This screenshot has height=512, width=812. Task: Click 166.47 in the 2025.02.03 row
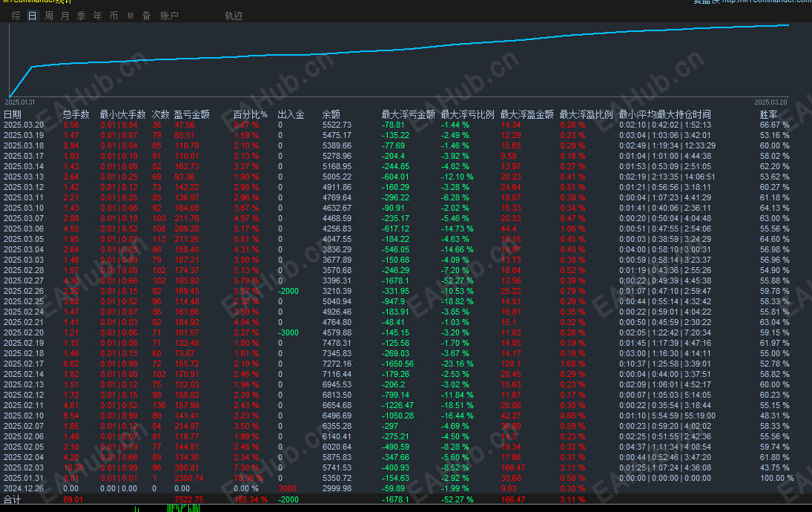[x=512, y=467]
